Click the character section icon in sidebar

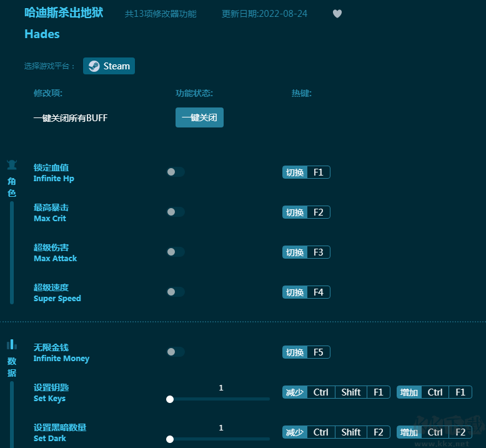(12, 166)
